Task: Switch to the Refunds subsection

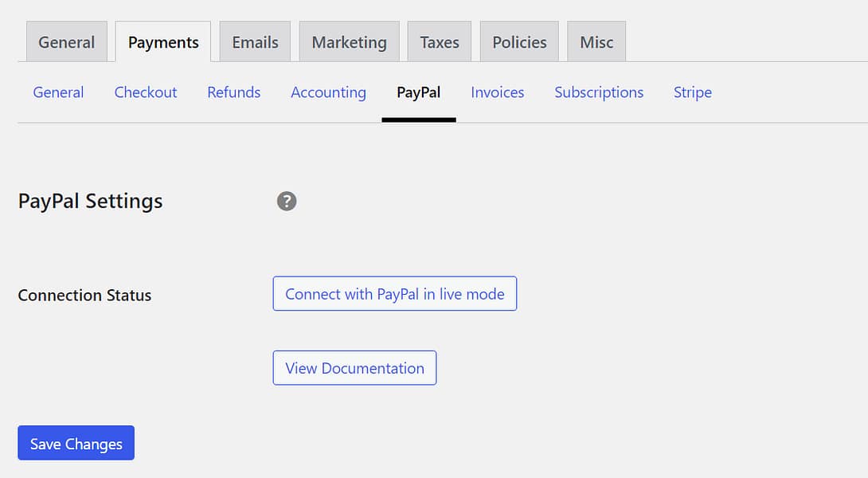Action: 233,92
